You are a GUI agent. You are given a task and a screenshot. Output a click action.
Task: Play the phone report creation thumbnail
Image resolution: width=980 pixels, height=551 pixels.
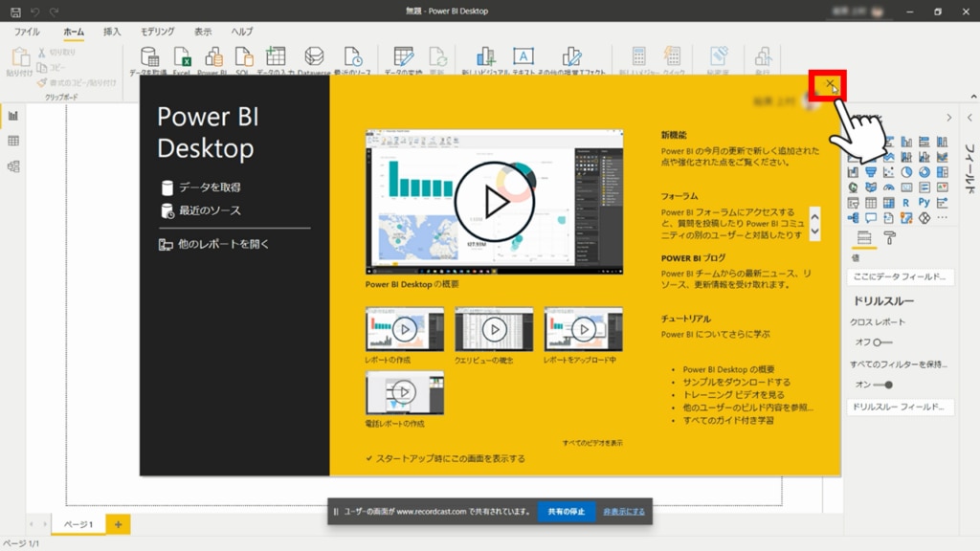pos(405,393)
